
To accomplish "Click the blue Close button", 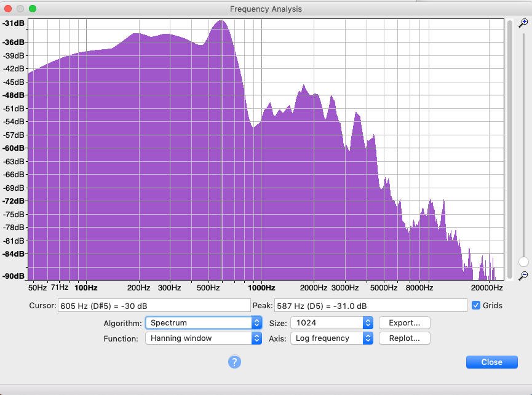I will tap(491, 362).
